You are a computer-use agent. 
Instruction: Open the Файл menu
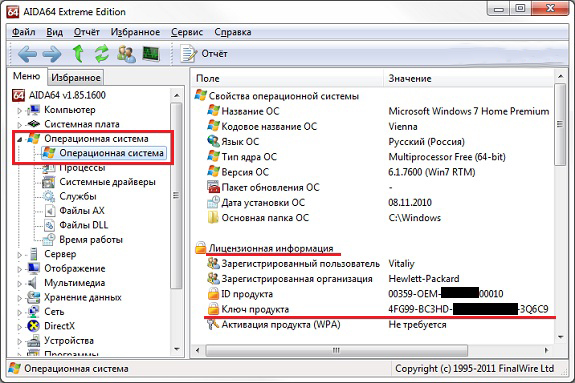coord(23,32)
